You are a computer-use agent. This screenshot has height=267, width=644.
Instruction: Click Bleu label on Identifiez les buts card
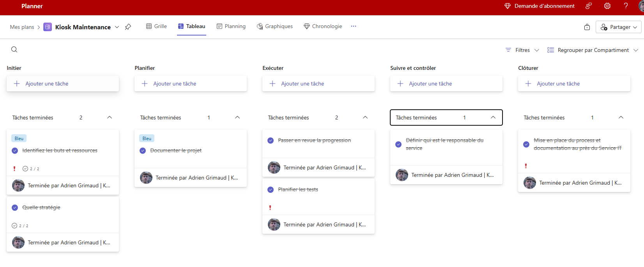(19, 138)
